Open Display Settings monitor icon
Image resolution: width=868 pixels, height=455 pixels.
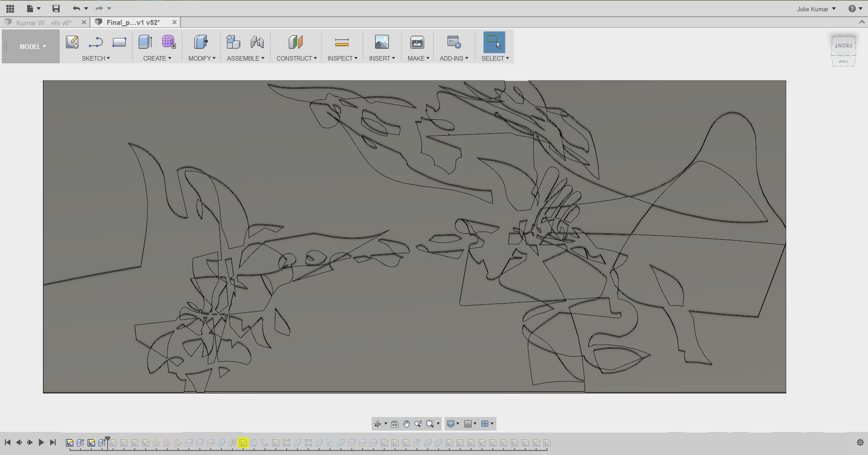451,424
